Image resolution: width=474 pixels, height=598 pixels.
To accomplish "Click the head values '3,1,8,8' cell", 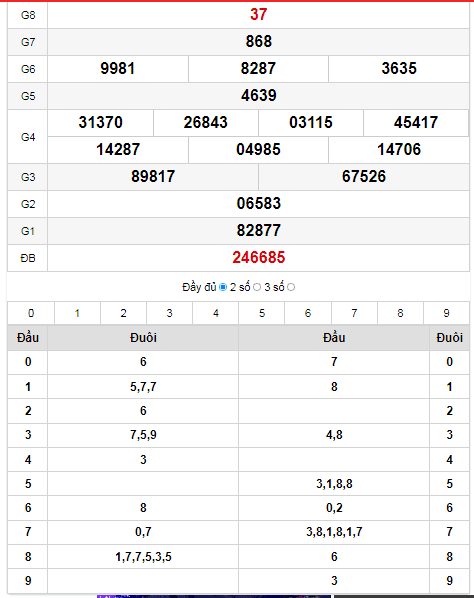I will pos(334,484).
